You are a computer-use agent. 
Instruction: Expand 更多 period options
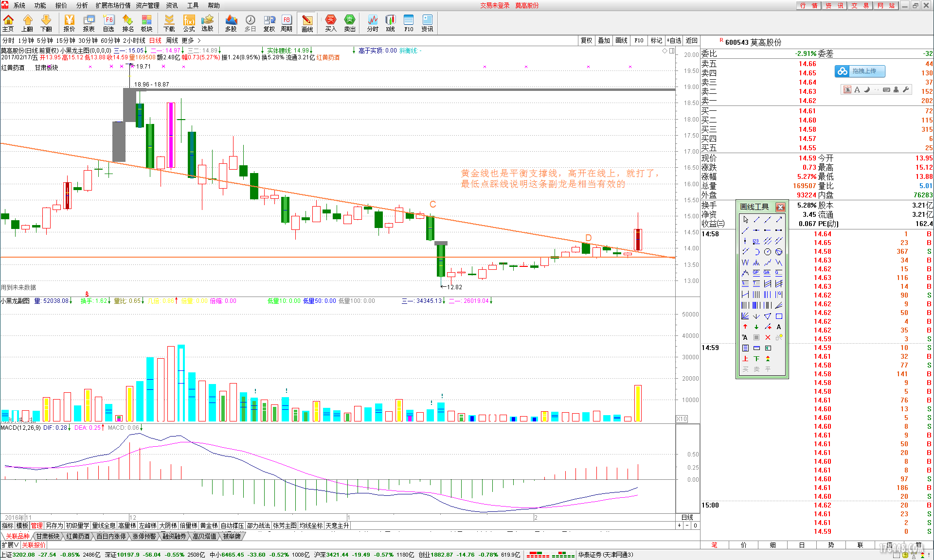pyautogui.click(x=191, y=40)
